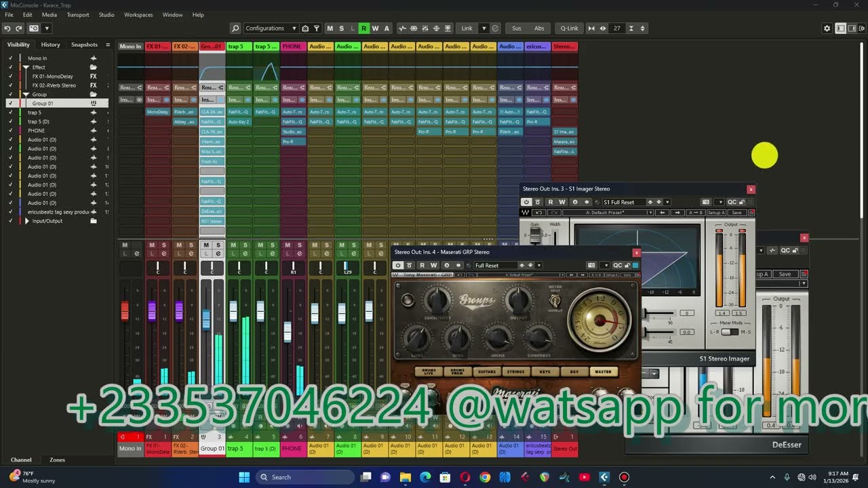Solo the PHONE channel strip

tap(299, 245)
